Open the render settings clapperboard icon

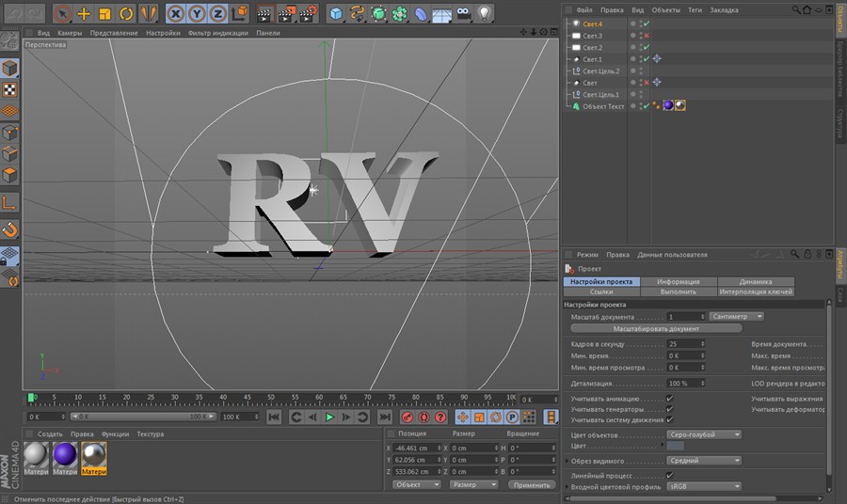click(307, 13)
